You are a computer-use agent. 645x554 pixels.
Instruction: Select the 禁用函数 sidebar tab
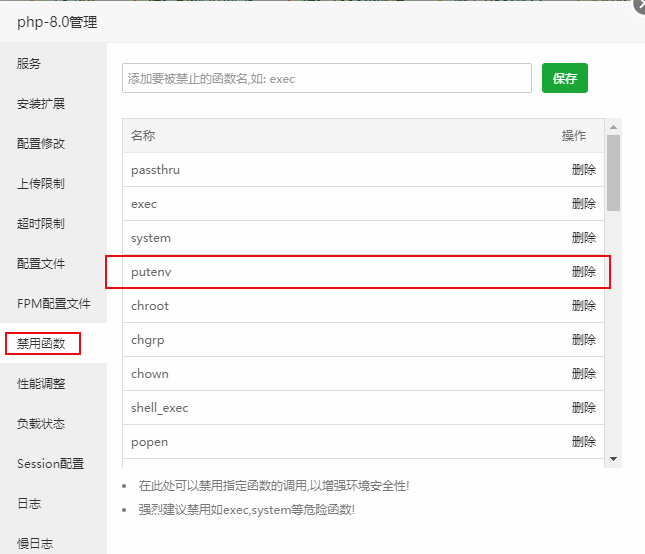click(x=41, y=343)
